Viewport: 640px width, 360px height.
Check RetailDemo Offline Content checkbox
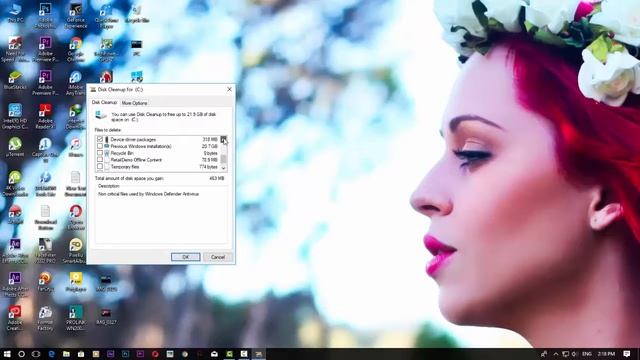pyautogui.click(x=100, y=160)
